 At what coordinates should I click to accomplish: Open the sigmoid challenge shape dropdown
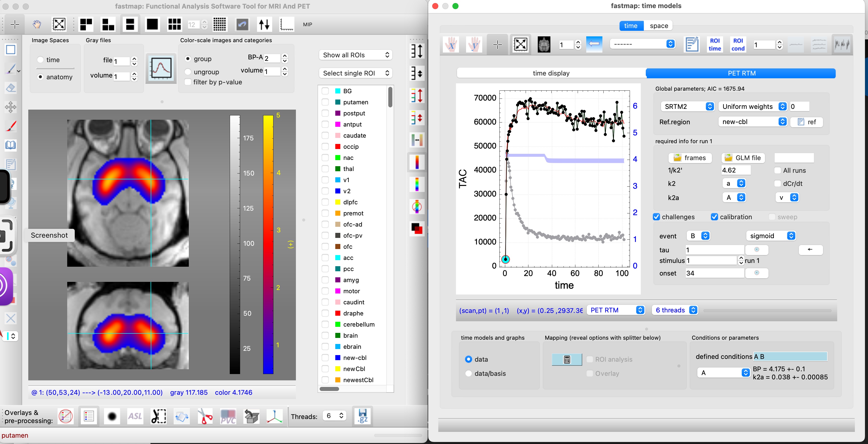pyautogui.click(x=771, y=236)
